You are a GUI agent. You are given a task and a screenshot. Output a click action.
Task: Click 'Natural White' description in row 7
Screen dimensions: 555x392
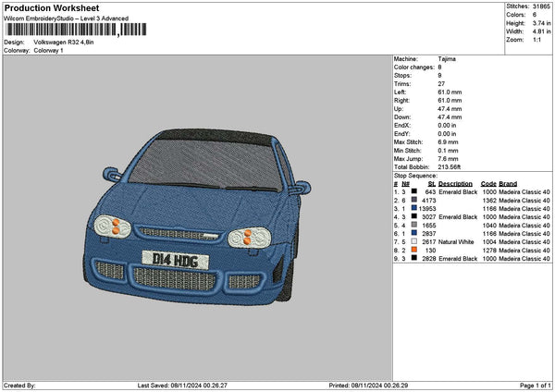click(456, 242)
